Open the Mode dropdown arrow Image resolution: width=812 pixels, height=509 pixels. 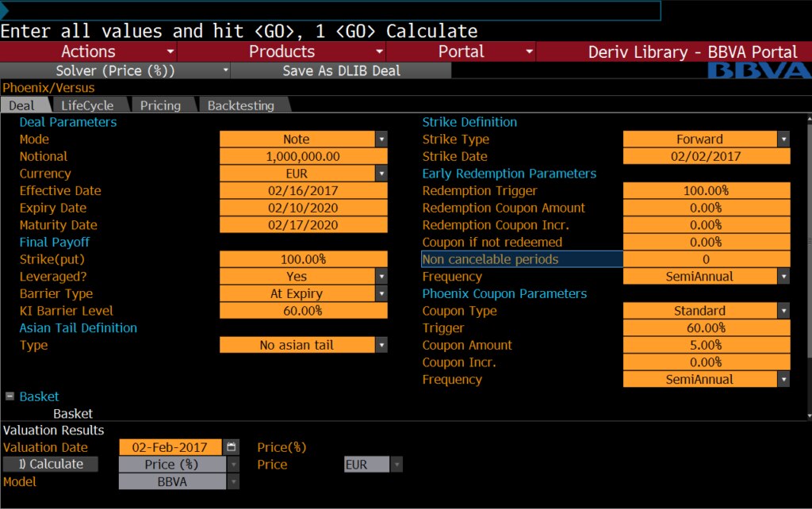point(381,139)
